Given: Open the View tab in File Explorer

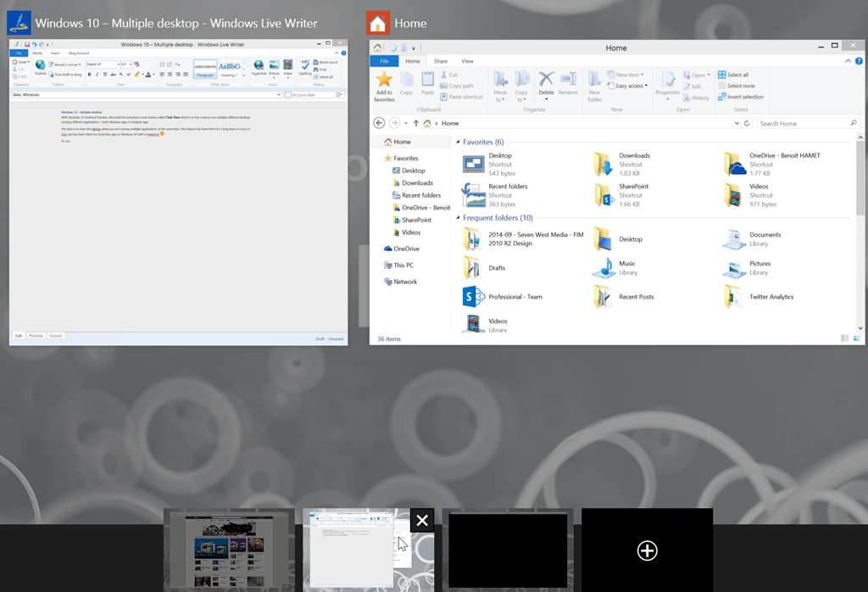Looking at the screenshot, I should click(467, 61).
